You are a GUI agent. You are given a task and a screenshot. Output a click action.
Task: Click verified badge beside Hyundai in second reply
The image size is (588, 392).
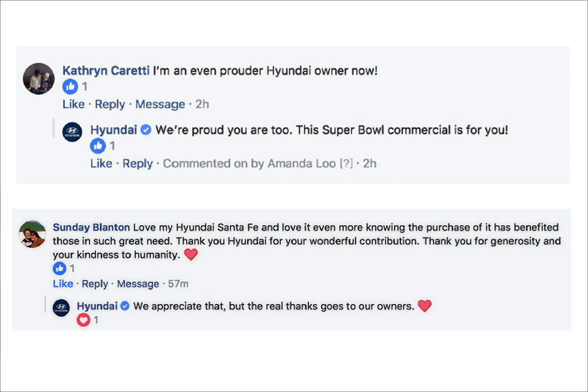[x=125, y=307]
